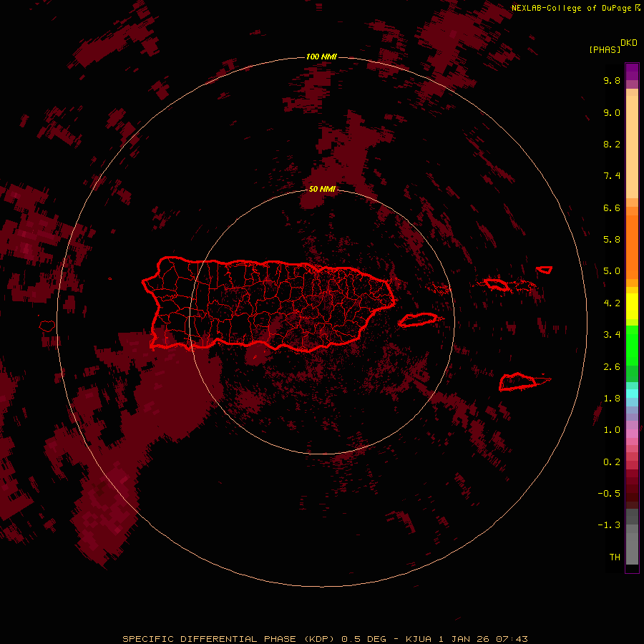
Task: Click the 9.0 value on the scale
Action: (x=612, y=112)
